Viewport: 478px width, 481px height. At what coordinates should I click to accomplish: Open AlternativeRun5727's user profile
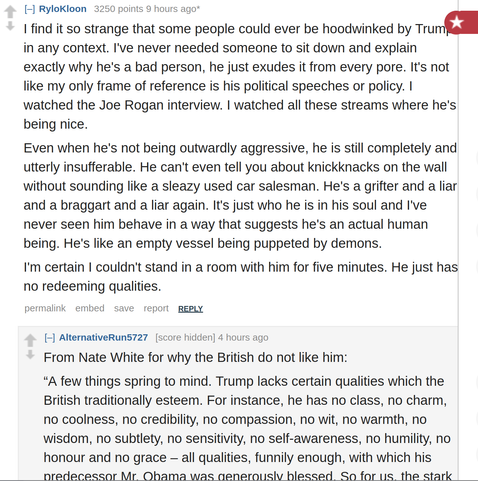[103, 337]
